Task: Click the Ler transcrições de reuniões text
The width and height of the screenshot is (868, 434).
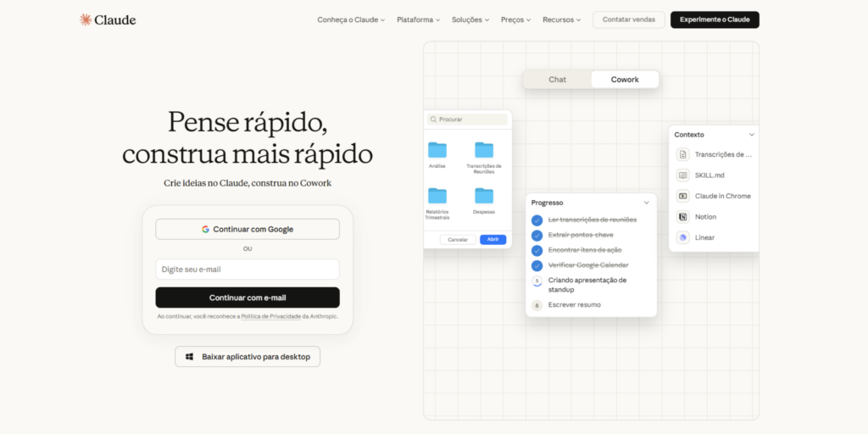Action: pos(593,220)
